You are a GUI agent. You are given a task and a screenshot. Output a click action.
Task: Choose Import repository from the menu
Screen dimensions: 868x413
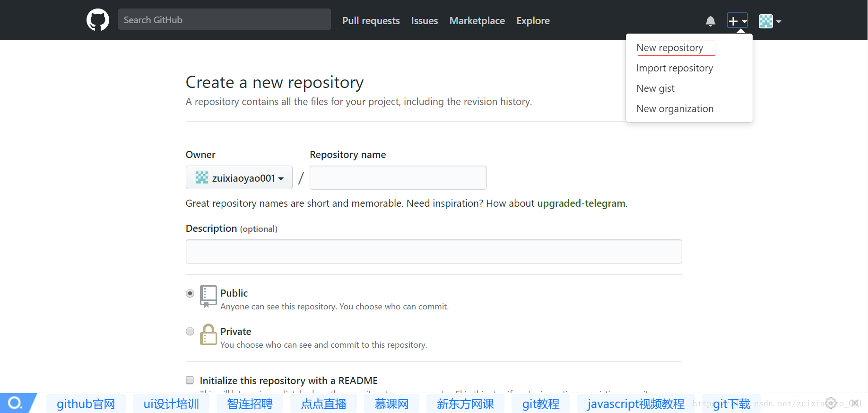(x=675, y=68)
